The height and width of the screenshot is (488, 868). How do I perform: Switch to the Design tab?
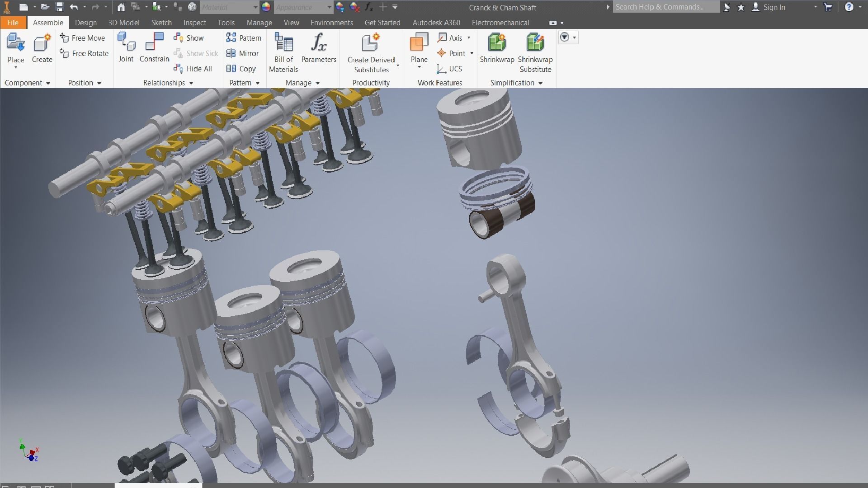86,23
